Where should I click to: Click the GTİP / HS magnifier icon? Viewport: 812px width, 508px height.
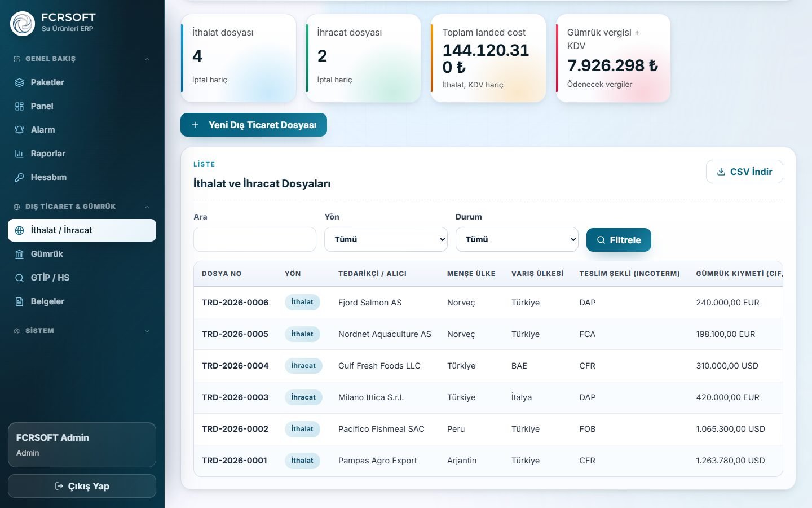coord(20,278)
